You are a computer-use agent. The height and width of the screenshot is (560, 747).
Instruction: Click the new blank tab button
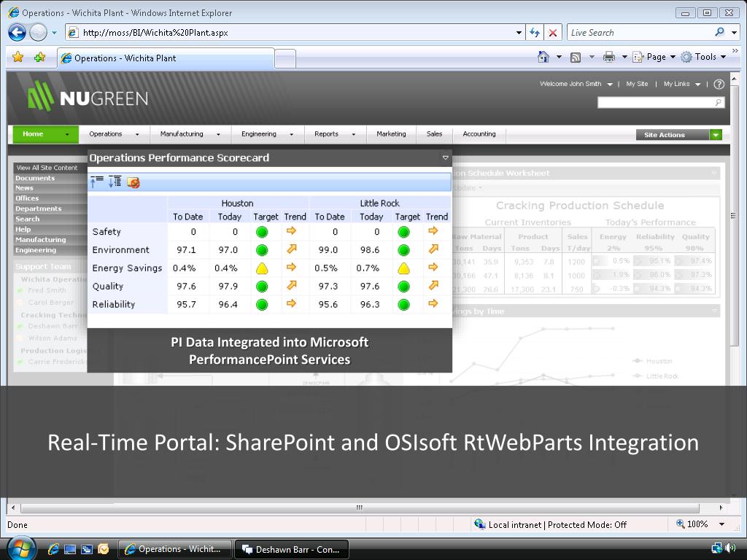[285, 59]
